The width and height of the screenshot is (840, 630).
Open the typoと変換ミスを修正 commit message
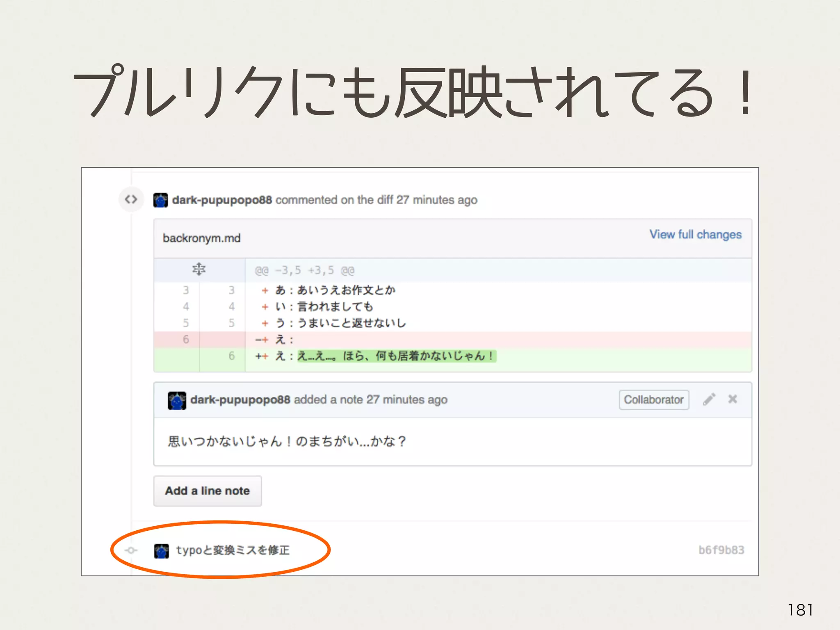[233, 550]
